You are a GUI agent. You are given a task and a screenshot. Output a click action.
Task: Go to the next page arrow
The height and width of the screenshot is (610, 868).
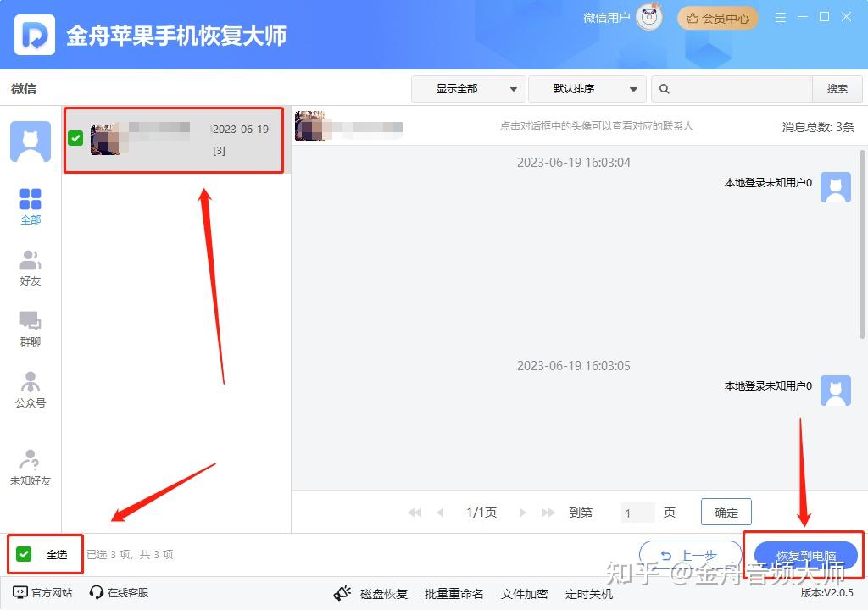[x=522, y=513]
